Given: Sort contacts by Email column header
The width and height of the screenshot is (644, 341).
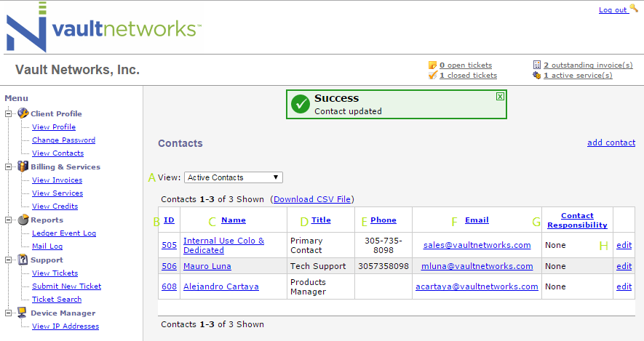Looking at the screenshot, I should point(477,220).
